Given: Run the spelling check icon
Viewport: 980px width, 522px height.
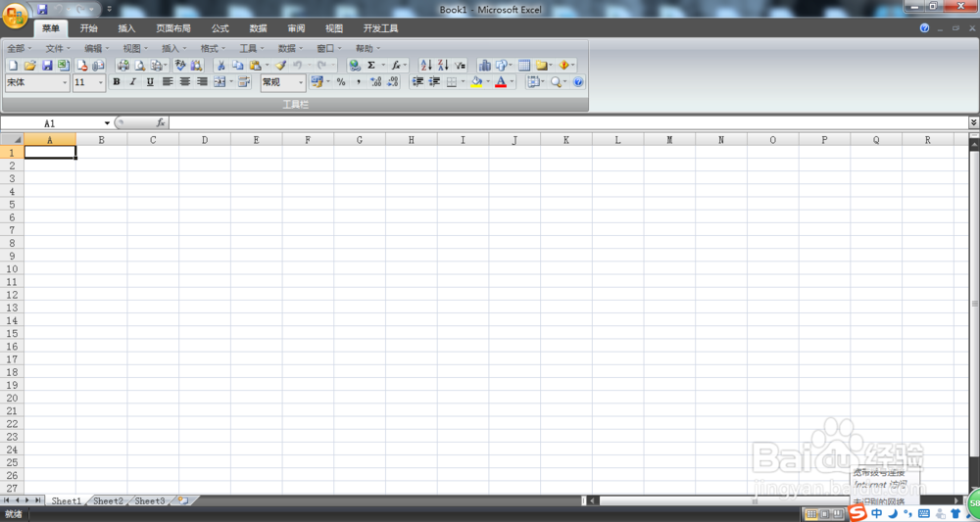Looking at the screenshot, I should 180,65.
